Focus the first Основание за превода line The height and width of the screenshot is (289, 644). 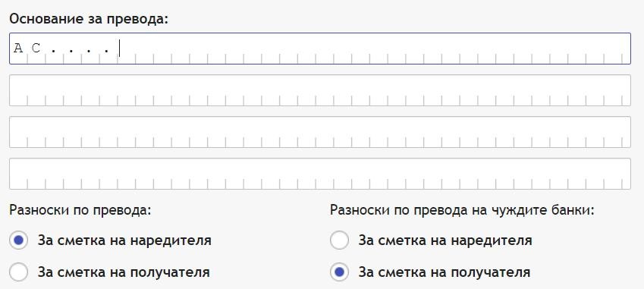tap(319, 49)
